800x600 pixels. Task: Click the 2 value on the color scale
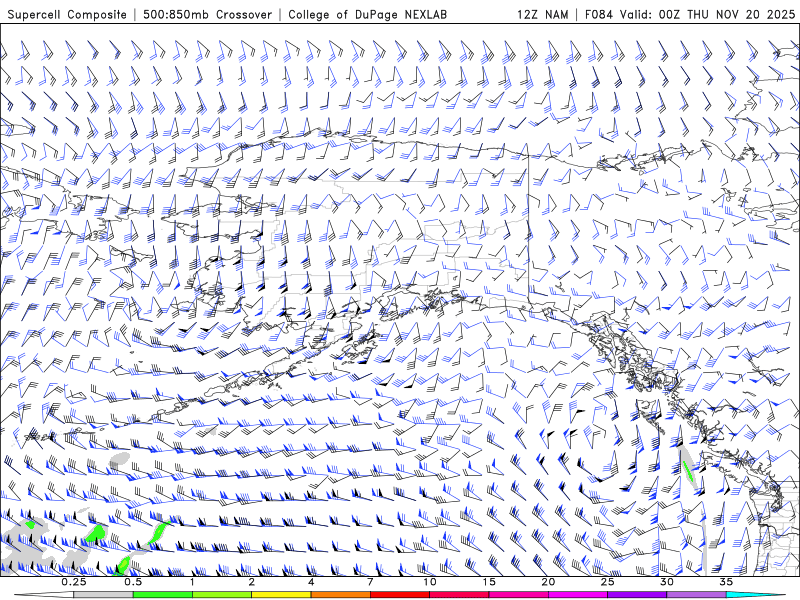coord(252,582)
